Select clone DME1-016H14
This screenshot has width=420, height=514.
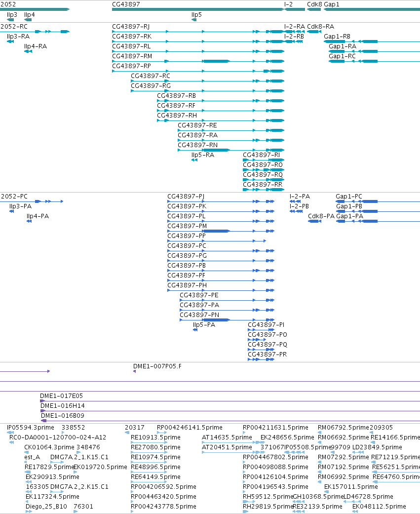click(230, 411)
